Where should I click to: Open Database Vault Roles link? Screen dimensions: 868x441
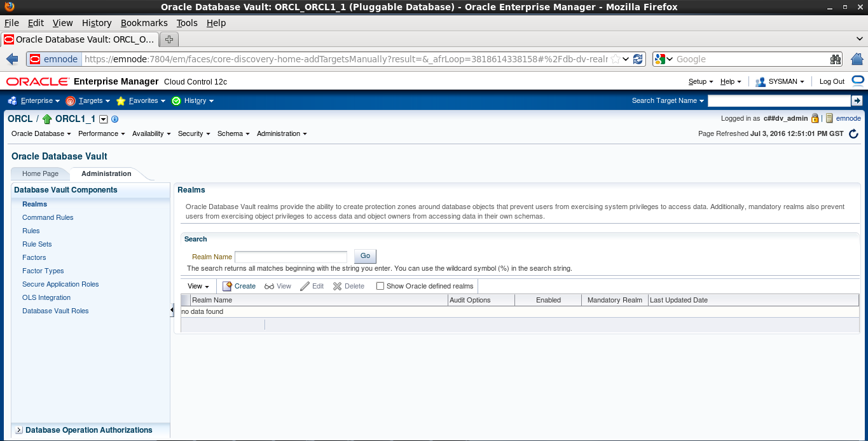[55, 311]
